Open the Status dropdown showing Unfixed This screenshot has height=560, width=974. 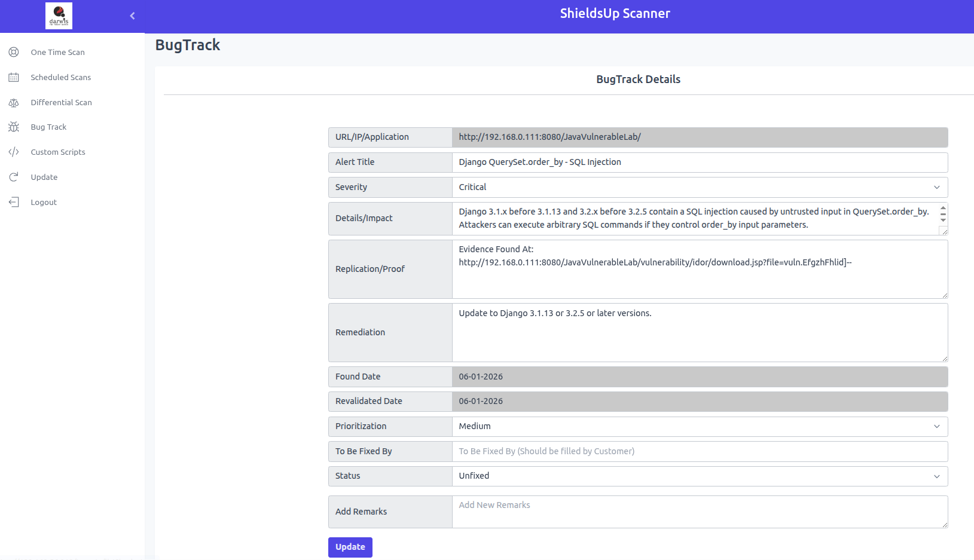click(x=700, y=476)
